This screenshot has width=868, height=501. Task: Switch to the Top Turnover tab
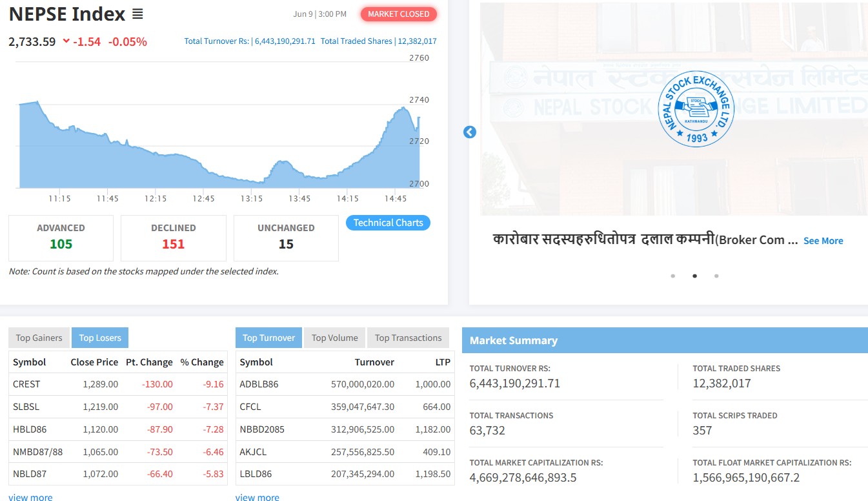pos(268,338)
